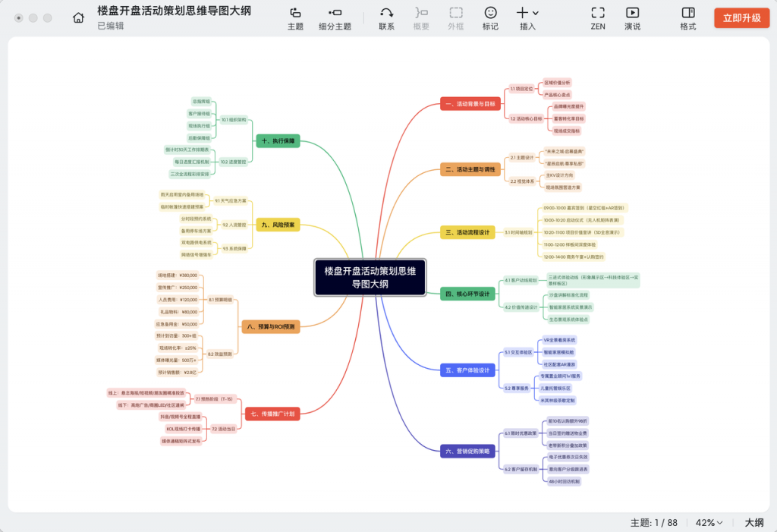Go to the home screen icon
Viewport: 777px width, 532px height.
(x=78, y=18)
